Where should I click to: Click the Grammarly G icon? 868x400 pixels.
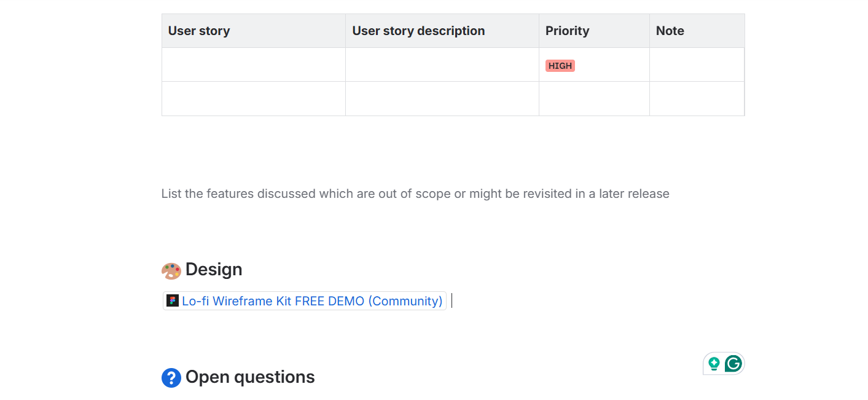click(733, 364)
